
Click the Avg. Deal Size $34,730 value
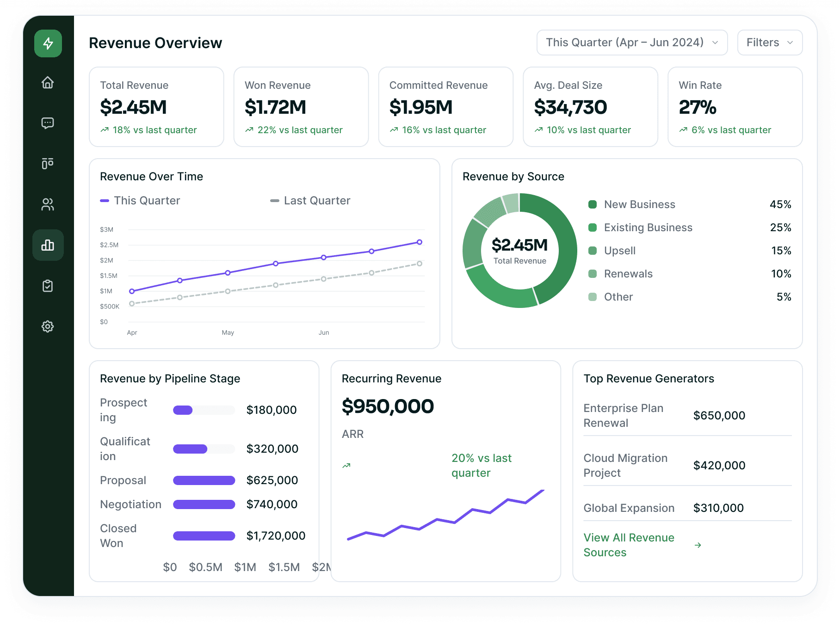click(x=571, y=107)
